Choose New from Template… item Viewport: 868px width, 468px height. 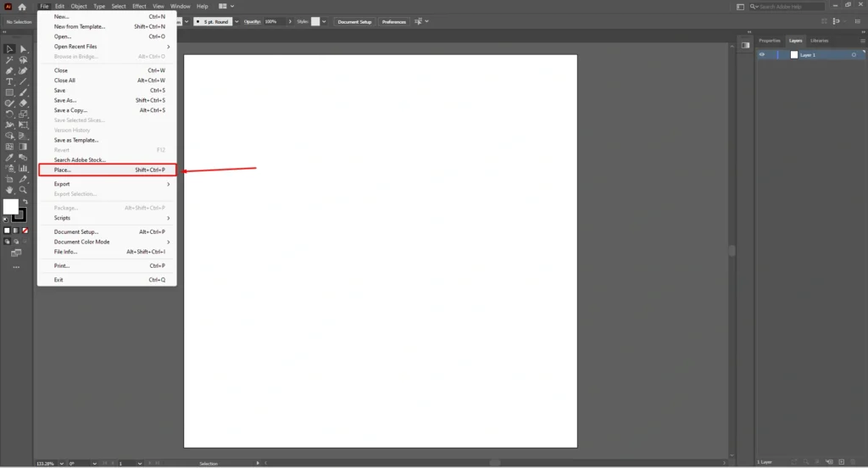point(107,26)
